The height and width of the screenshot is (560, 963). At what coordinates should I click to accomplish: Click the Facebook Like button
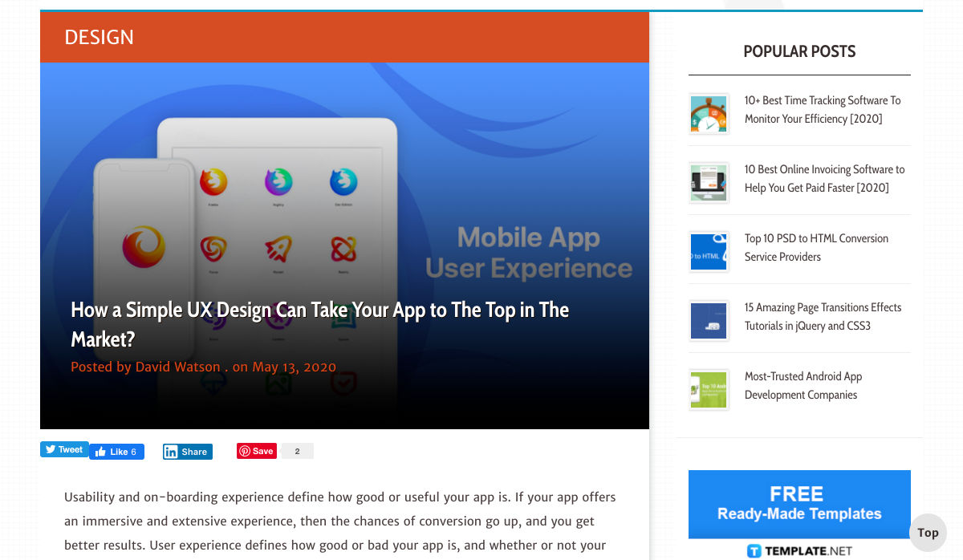click(117, 452)
